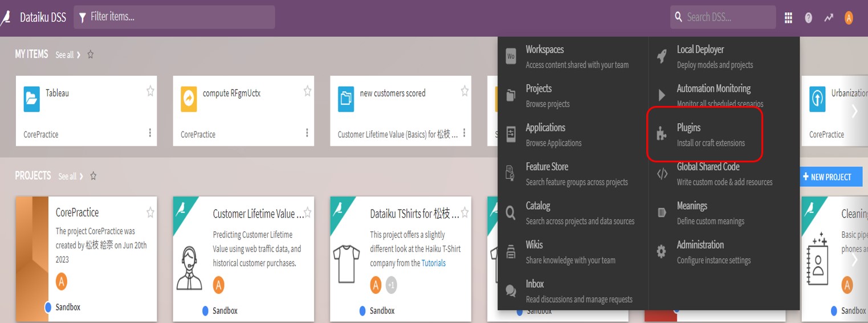Screen dimensions: 868x323
Task: Open the applications grid menu icon
Action: (788, 18)
